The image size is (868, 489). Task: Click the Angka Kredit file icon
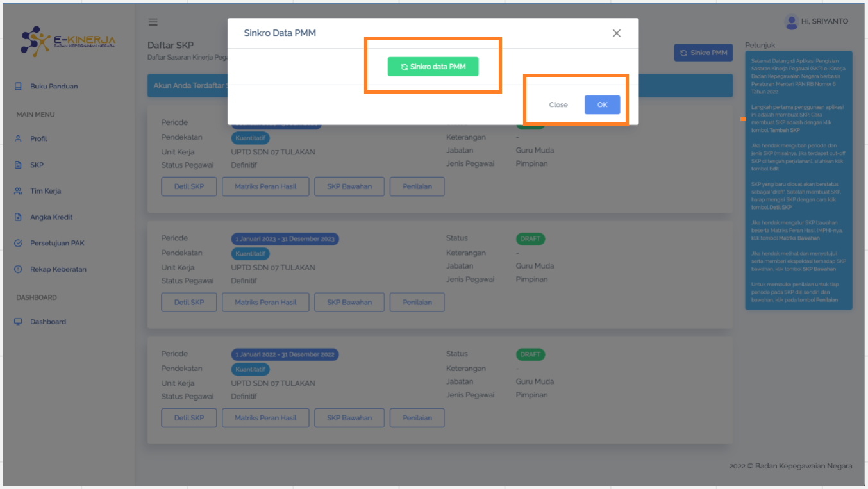(18, 217)
